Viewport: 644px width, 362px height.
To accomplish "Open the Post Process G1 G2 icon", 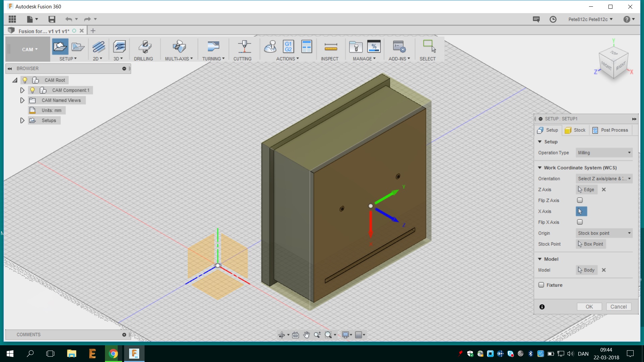I will (x=288, y=47).
